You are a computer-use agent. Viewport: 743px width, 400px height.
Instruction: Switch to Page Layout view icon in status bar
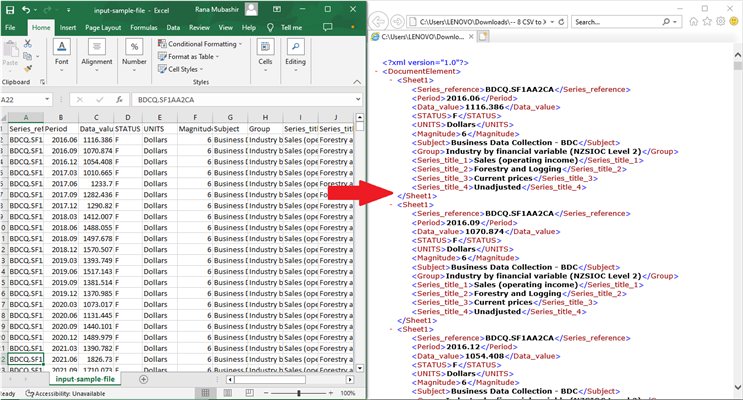coord(228,393)
